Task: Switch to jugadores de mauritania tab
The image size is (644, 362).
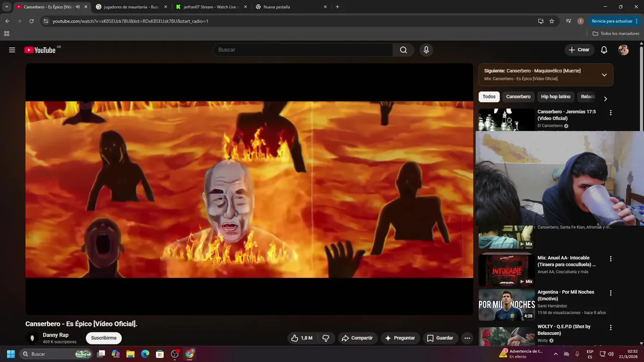Action: pos(131,7)
